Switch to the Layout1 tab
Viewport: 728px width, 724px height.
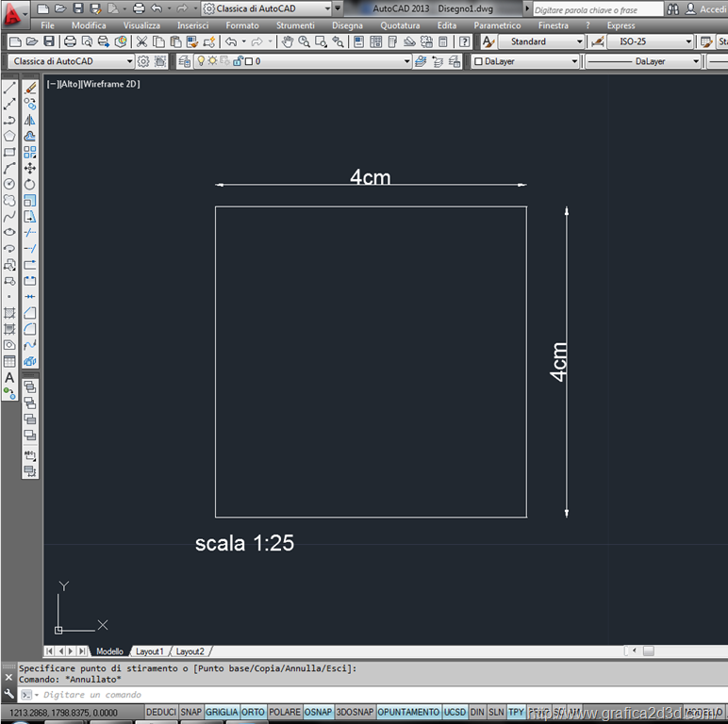tap(149, 651)
